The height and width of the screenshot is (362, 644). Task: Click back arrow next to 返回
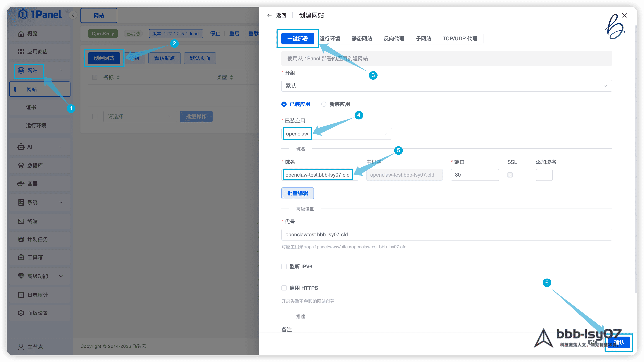[x=269, y=15]
